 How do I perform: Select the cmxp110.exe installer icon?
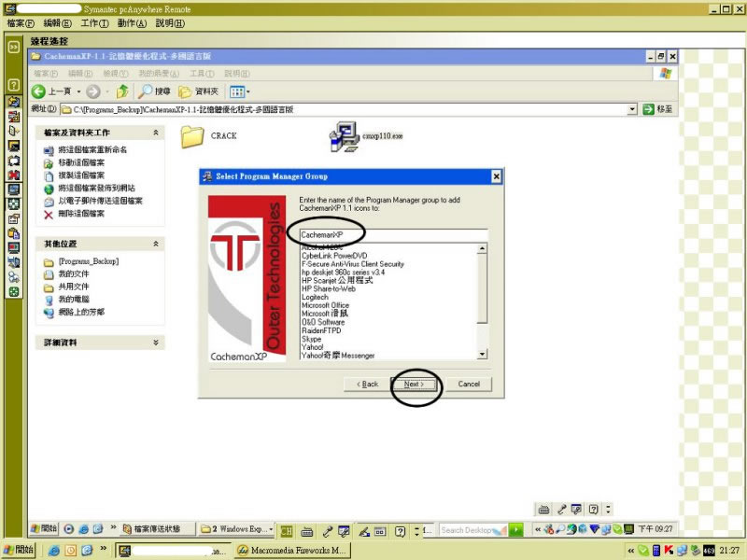tap(344, 136)
